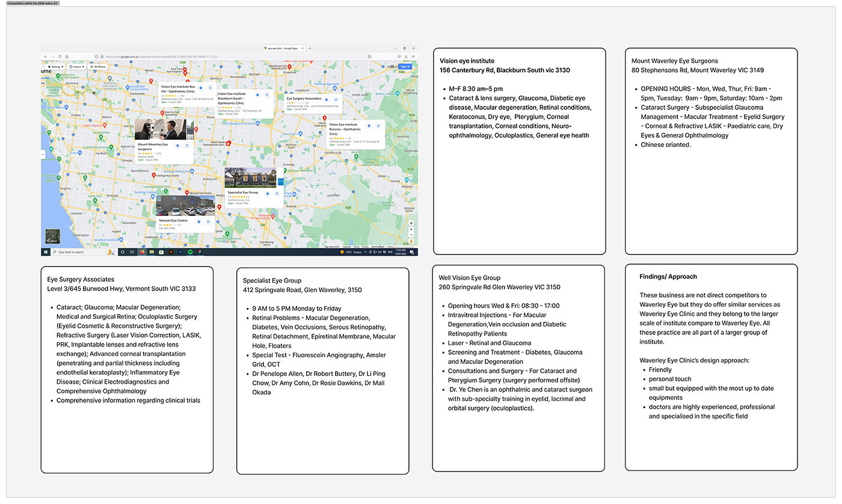Click 'Laser - Retinal and Glaucoma' bullet
Image resolution: width=842 pixels, height=504 pixels.
click(490, 343)
